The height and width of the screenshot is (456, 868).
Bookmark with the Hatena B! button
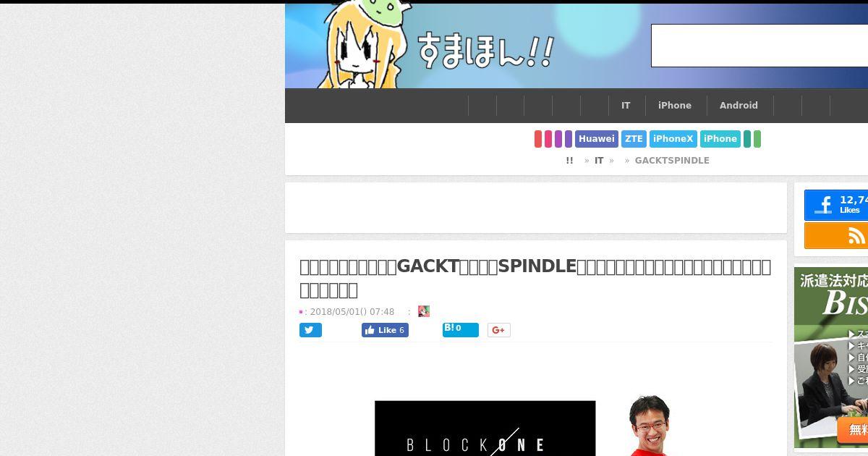(x=461, y=330)
